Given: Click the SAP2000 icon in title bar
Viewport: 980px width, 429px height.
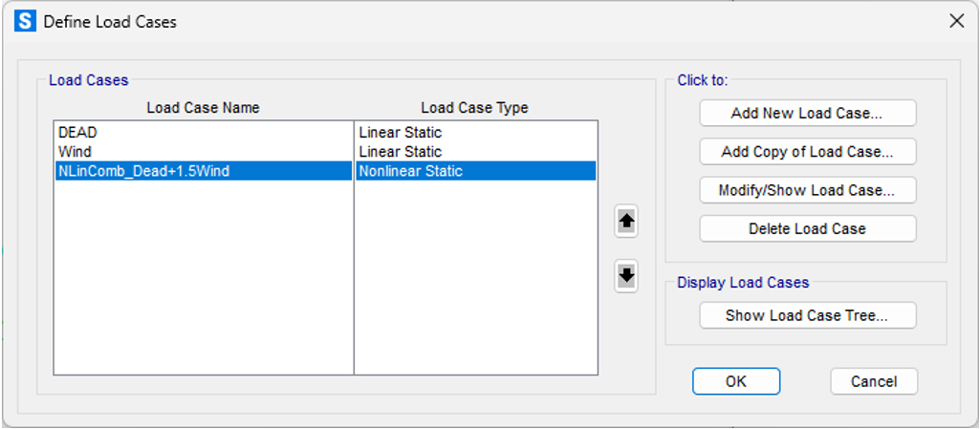Looking at the screenshot, I should (27, 20).
